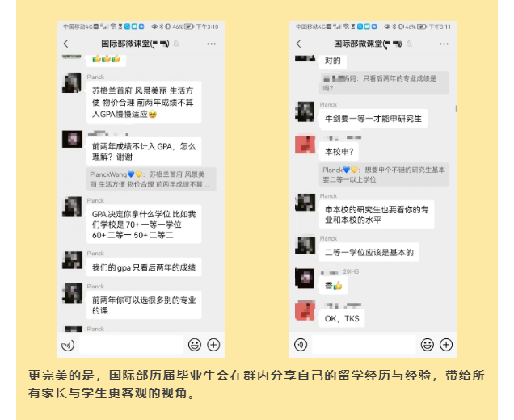Tap the voice input icon in left chat

click(x=68, y=345)
